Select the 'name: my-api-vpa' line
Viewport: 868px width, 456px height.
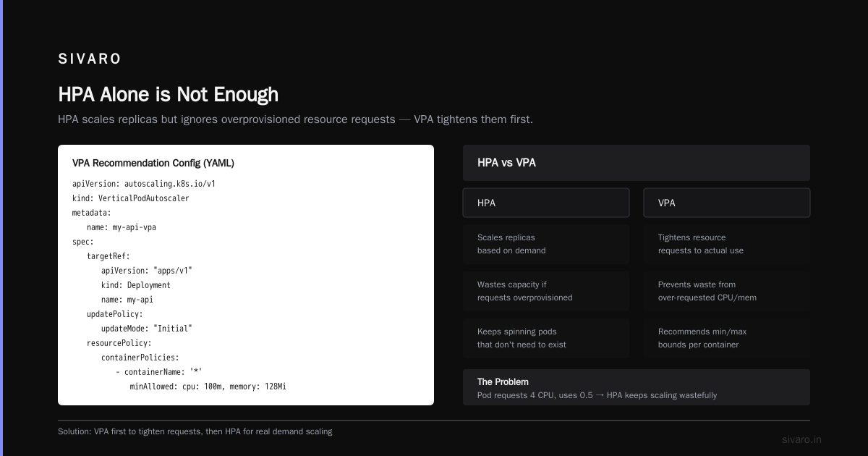122,227
